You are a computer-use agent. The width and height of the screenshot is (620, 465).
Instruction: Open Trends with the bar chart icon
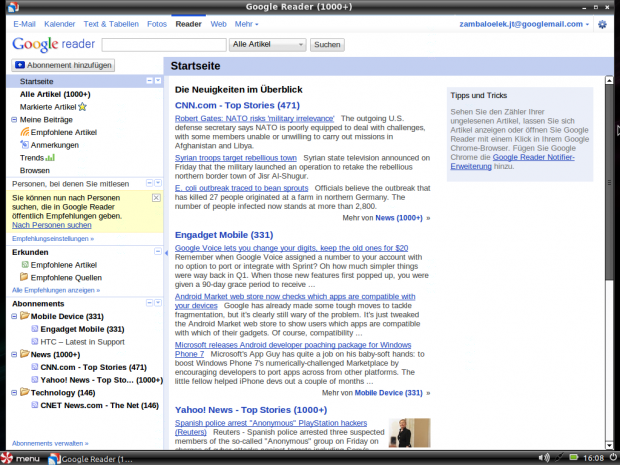tap(50, 157)
